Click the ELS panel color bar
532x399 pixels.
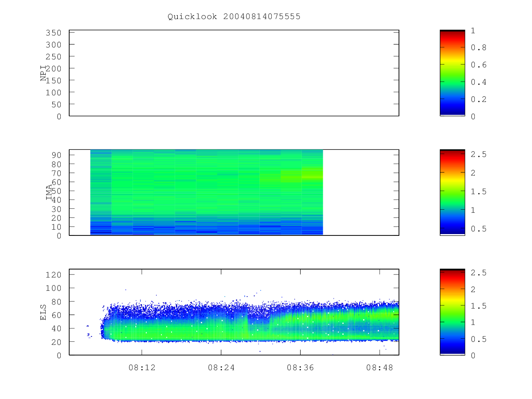[452, 312]
